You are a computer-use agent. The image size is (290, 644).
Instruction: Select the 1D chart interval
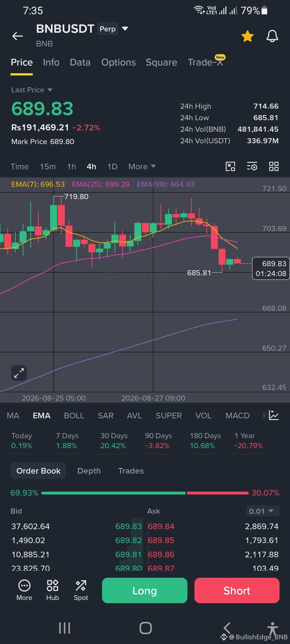[x=112, y=166]
